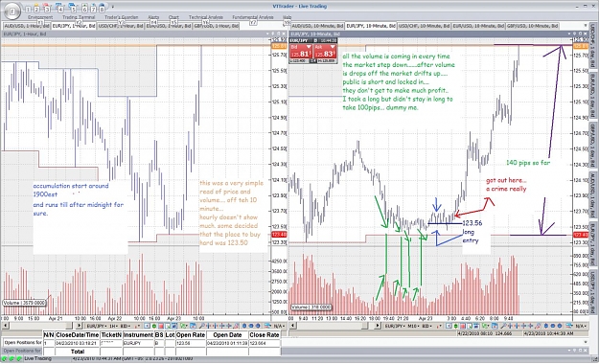The width and height of the screenshot is (599, 364).
Task: Click quick access icon with keytip 8
Action: click(102, 9)
